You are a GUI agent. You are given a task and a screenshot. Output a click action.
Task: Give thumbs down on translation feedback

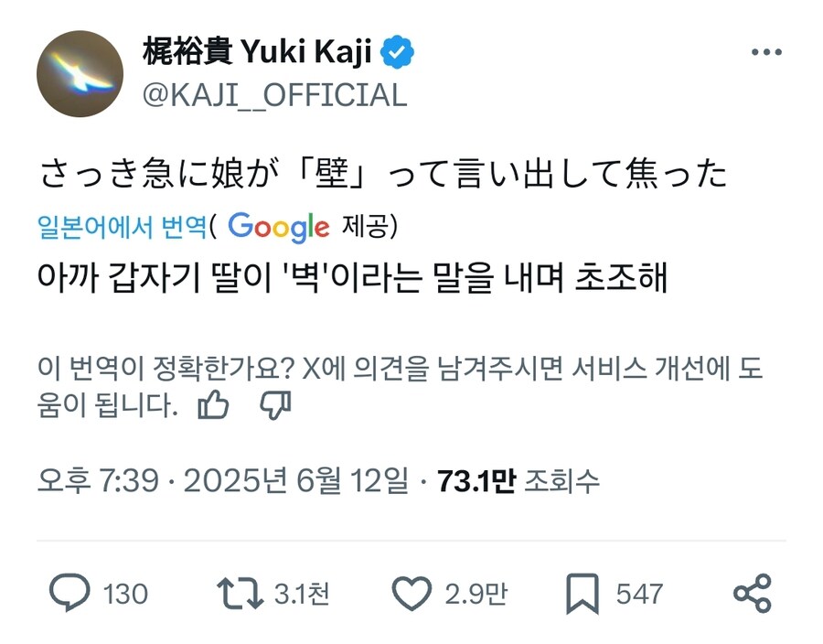coord(277,403)
